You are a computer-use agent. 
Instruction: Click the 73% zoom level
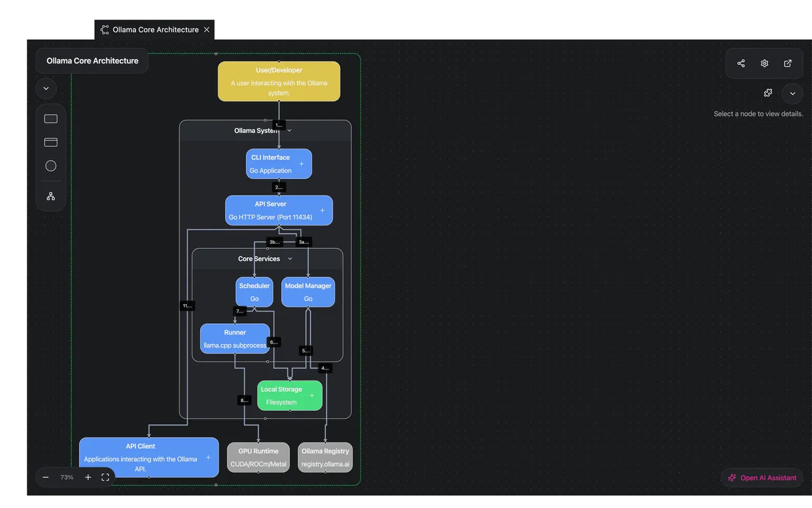click(x=67, y=478)
